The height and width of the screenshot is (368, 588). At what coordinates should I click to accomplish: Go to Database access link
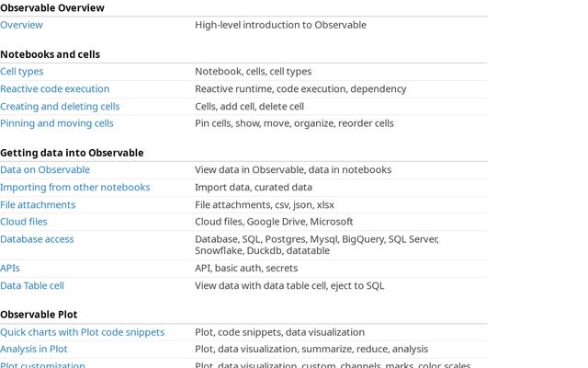(37, 239)
